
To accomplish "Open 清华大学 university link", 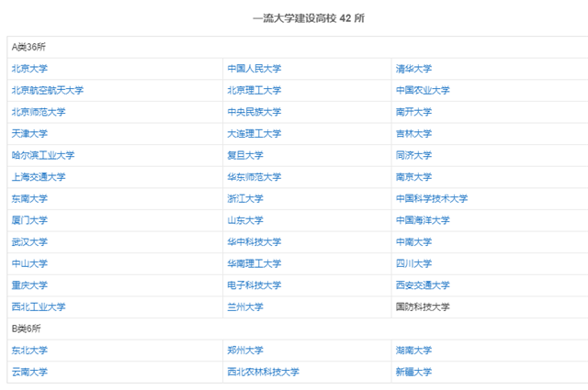I will point(413,69).
